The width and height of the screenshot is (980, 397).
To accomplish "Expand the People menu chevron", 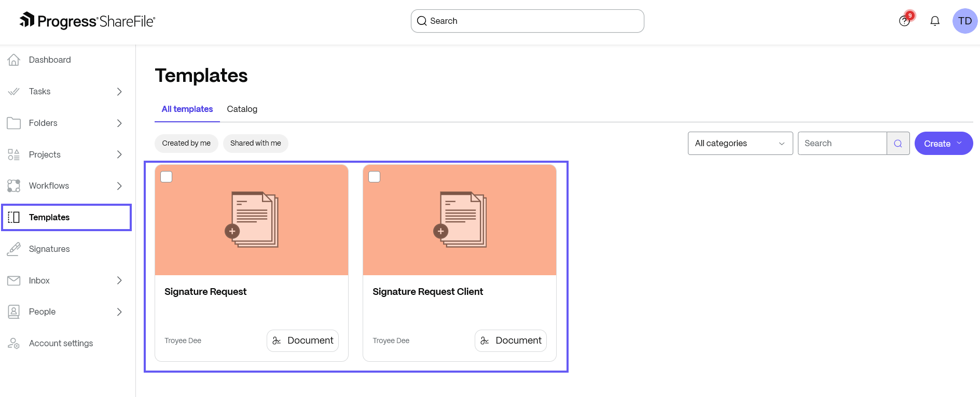I will tap(119, 312).
